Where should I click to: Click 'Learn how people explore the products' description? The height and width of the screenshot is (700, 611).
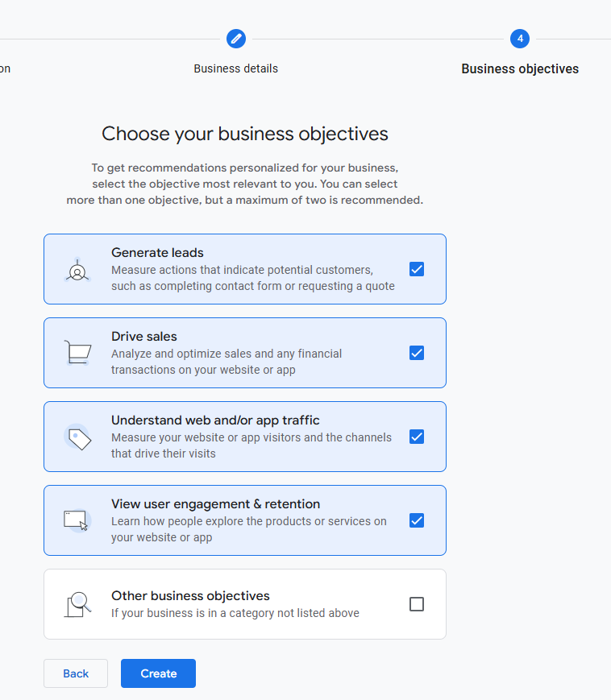[x=249, y=529]
